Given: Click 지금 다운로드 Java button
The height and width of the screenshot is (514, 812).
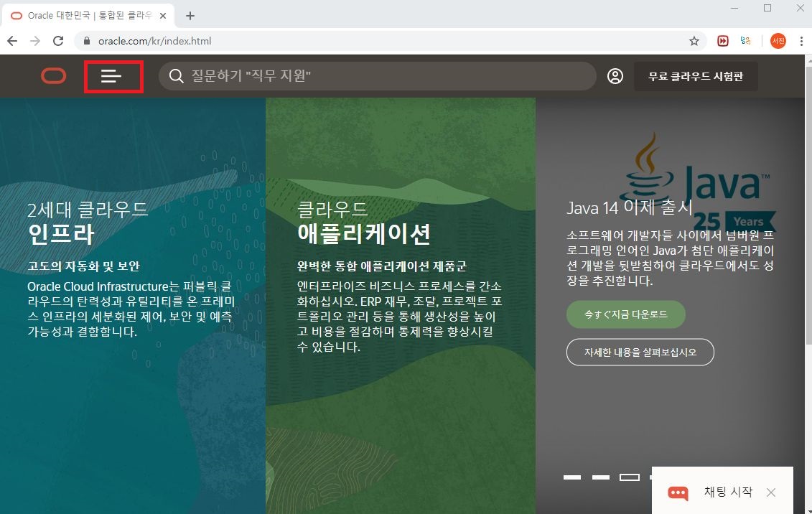Looking at the screenshot, I should [x=625, y=314].
